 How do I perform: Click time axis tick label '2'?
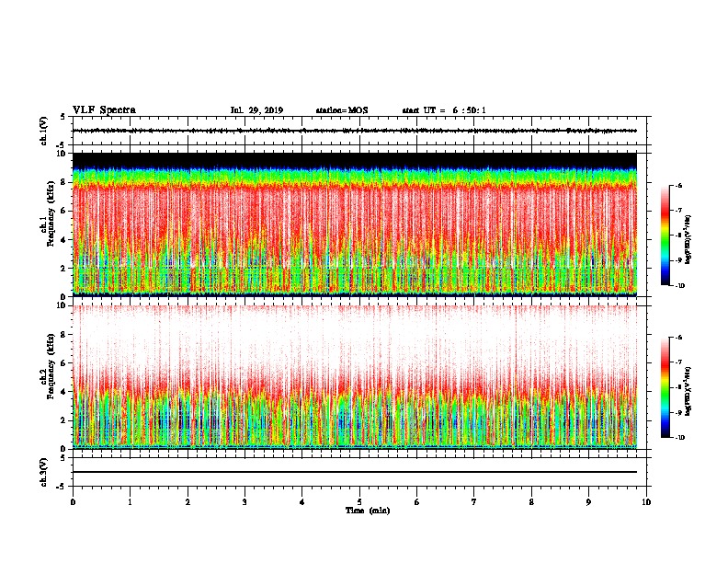point(188,501)
